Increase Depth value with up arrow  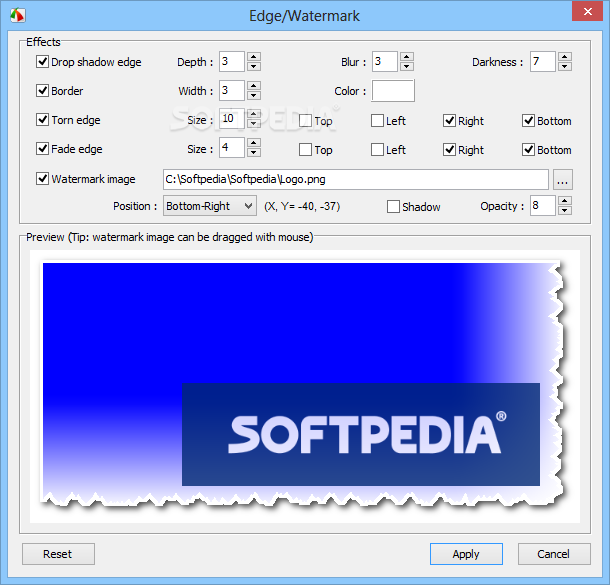coord(254,57)
